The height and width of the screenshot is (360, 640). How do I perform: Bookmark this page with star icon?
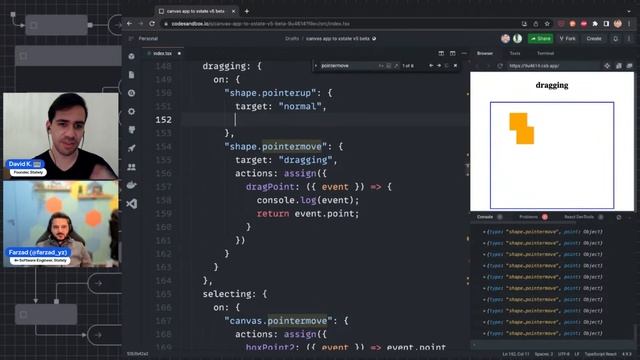coord(547,24)
